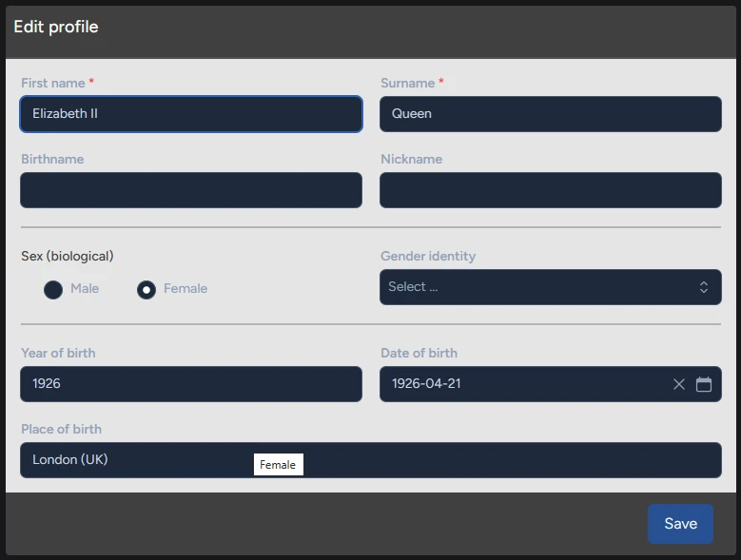Focus the First name field with Elizabeth II
The image size is (741, 560).
pyautogui.click(x=190, y=114)
